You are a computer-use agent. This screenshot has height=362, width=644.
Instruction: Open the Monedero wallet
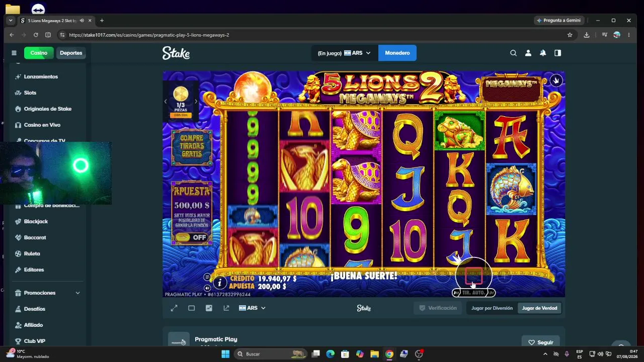[x=397, y=53]
